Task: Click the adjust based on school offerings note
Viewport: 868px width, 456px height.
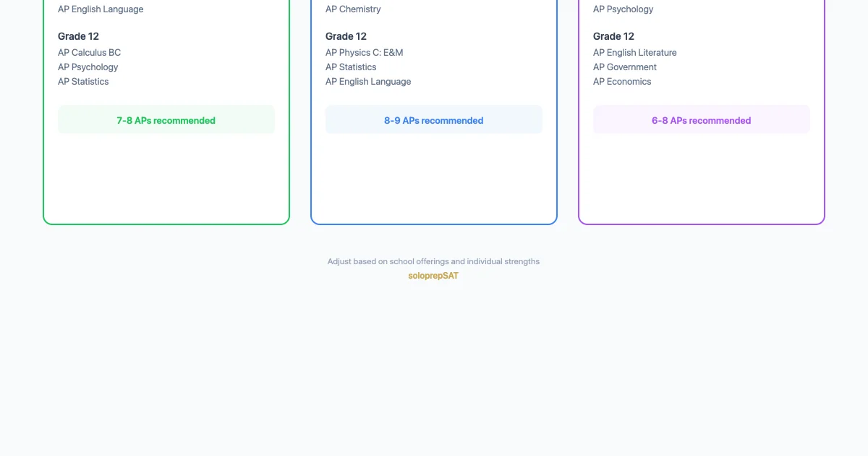Action: click(x=433, y=261)
